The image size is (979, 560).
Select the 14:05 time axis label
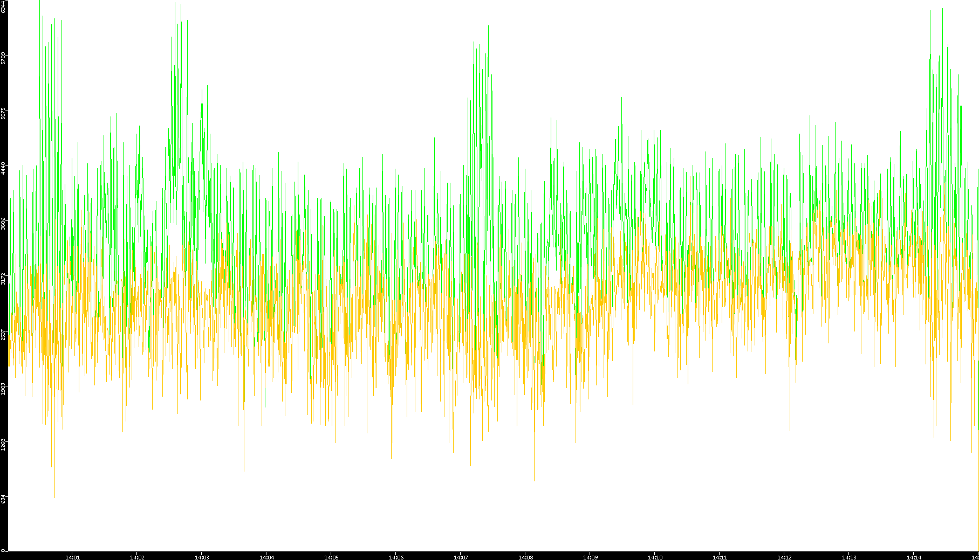pyautogui.click(x=331, y=557)
